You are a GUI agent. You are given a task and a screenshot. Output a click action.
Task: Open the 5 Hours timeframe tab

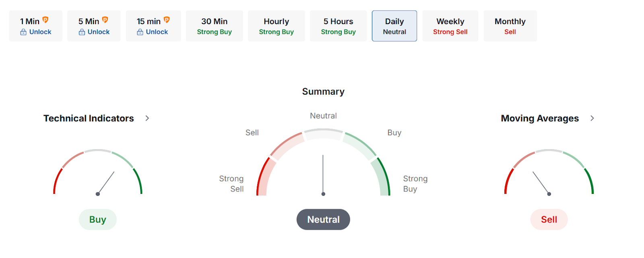tap(338, 26)
